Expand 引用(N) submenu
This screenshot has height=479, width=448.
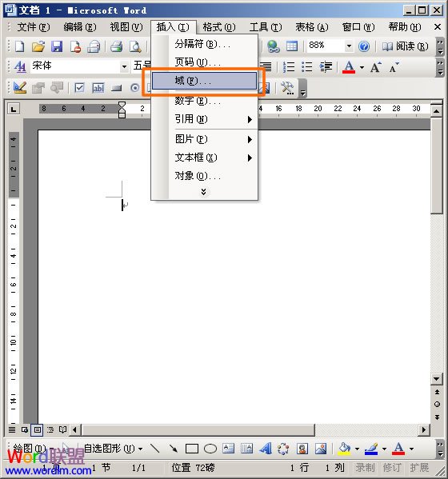click(x=205, y=119)
